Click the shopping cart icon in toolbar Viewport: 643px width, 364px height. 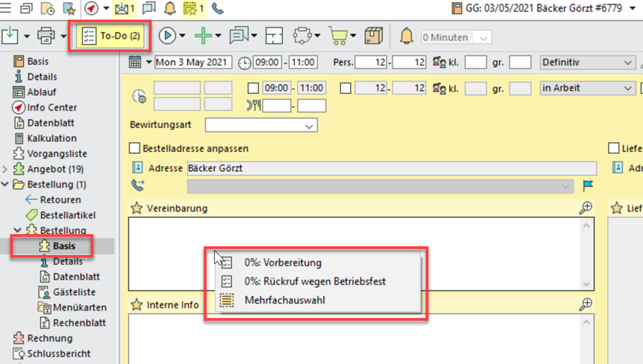(336, 36)
